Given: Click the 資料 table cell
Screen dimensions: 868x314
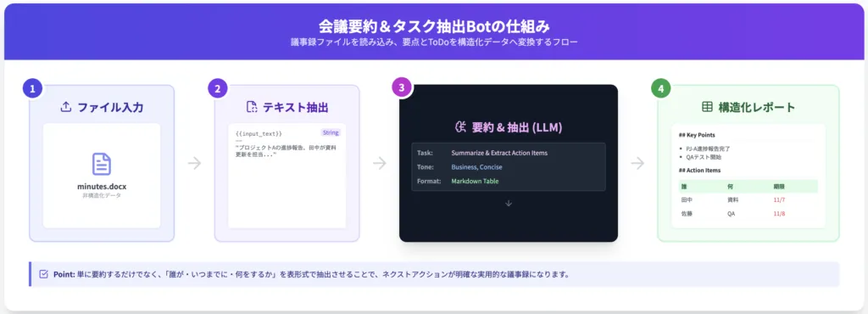Looking at the screenshot, I should (733, 199).
